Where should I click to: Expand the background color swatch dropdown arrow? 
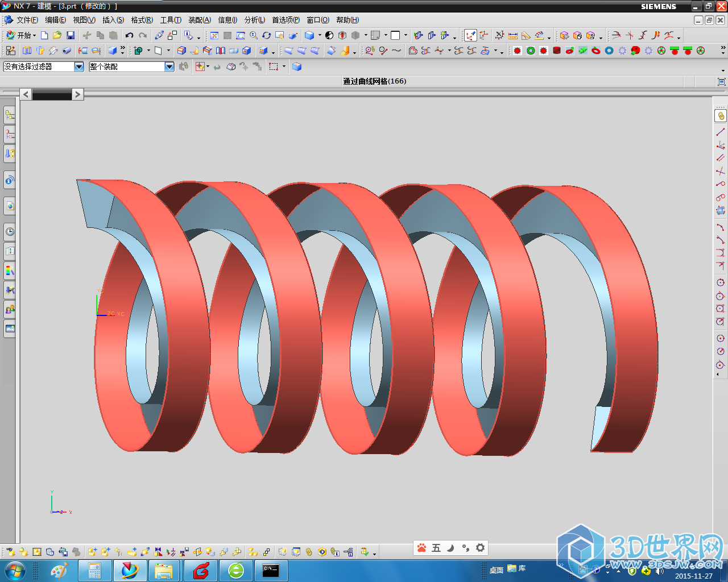pos(406,35)
